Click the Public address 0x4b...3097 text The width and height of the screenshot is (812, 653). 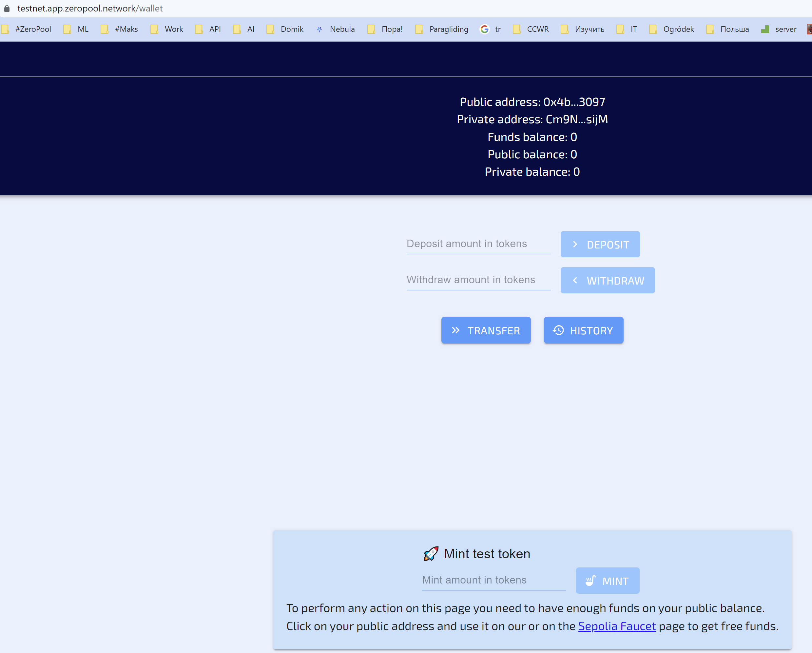tap(532, 102)
